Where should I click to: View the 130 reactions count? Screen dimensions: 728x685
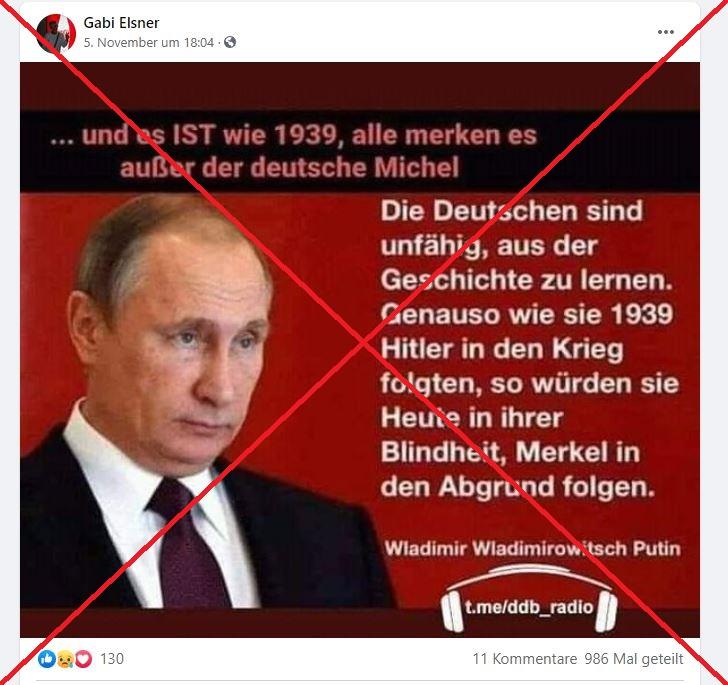112,659
